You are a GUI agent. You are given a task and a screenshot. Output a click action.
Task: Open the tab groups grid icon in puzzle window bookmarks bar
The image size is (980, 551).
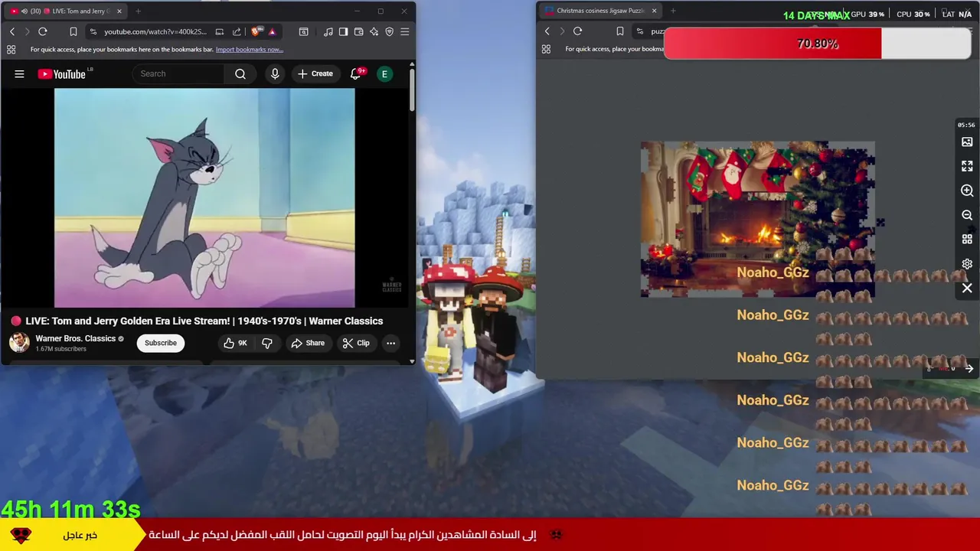(546, 49)
